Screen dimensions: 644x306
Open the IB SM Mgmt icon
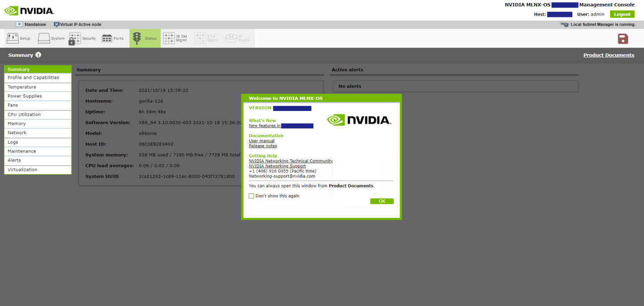tap(169, 38)
